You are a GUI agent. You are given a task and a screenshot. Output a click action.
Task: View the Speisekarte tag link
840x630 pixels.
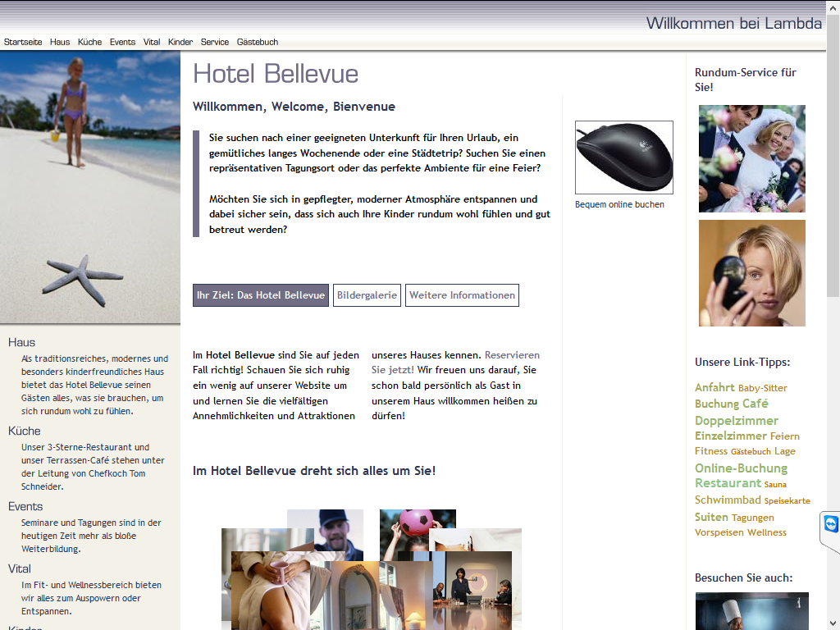(x=787, y=501)
